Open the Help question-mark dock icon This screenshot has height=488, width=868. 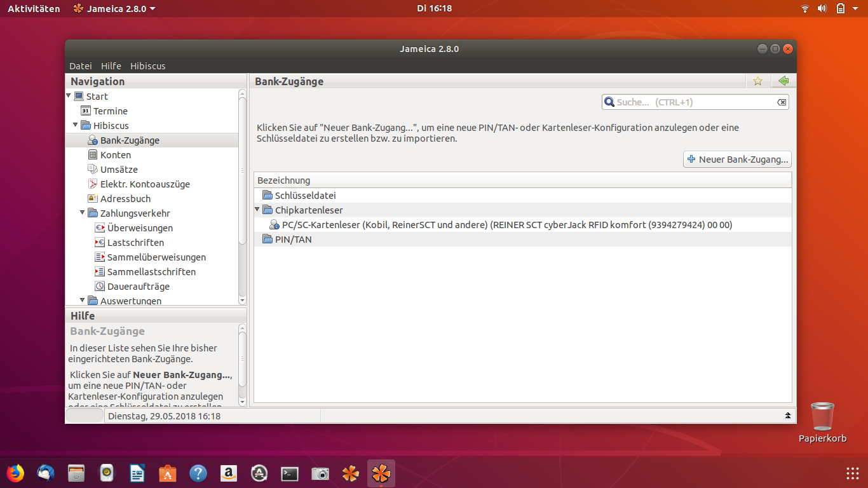click(x=198, y=473)
